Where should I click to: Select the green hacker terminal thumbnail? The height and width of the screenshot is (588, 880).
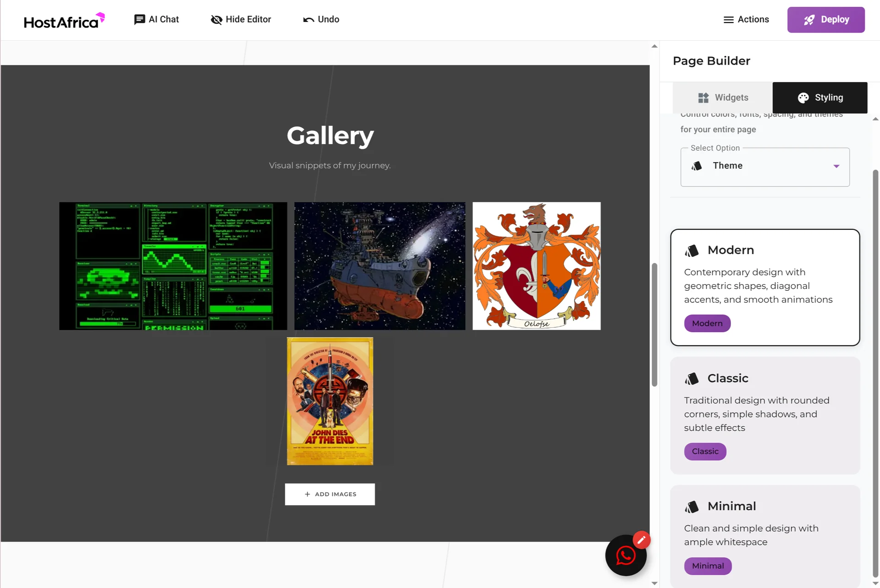(173, 266)
